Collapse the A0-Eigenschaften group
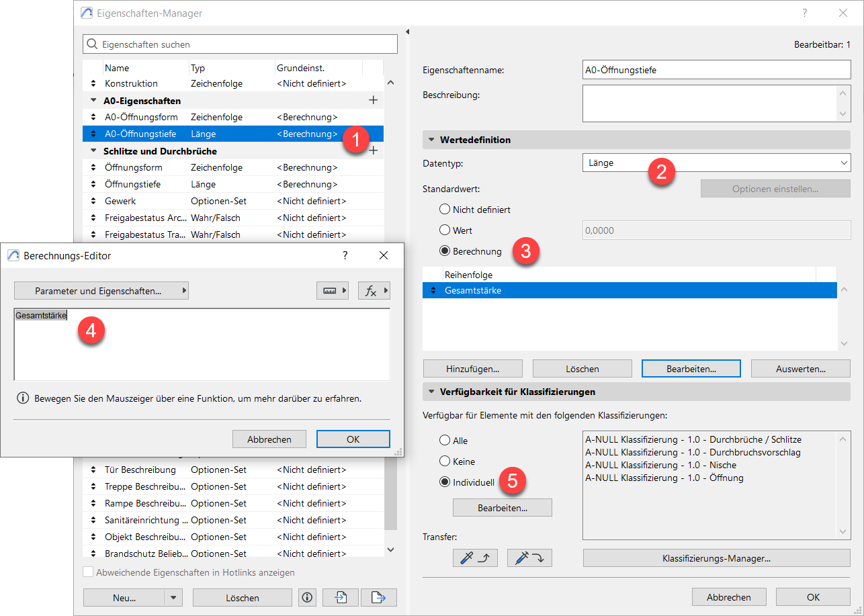 click(x=93, y=100)
